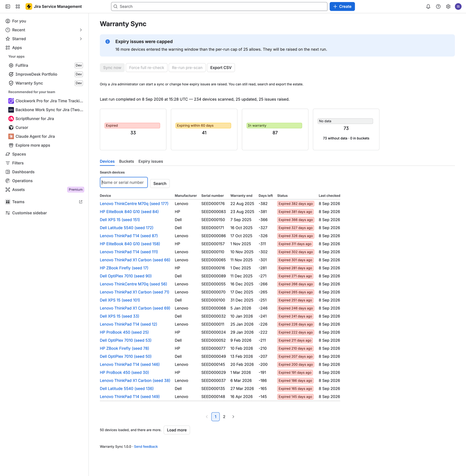Click the 'Expiring within 60 days' card label
466x476 pixels.
(x=203, y=125)
